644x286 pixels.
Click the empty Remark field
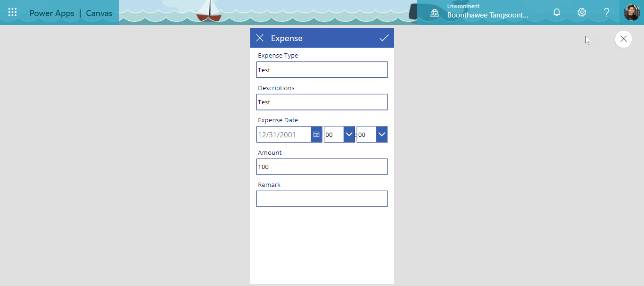tap(322, 199)
